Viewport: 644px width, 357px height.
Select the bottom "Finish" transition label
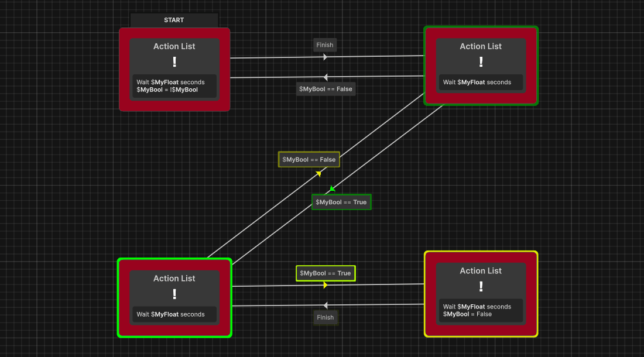click(325, 317)
